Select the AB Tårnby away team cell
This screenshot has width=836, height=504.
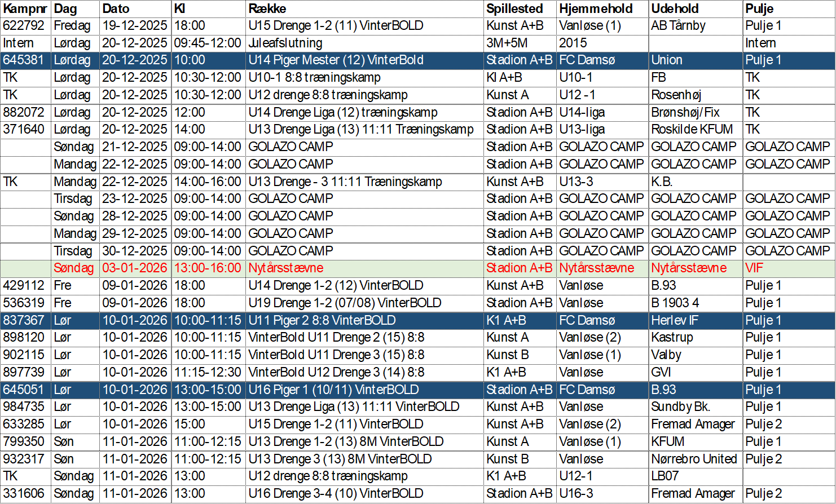678,26
